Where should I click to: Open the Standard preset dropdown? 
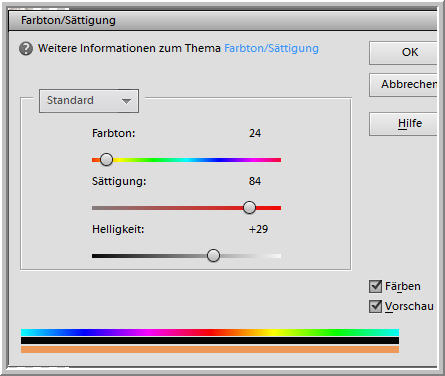point(89,101)
